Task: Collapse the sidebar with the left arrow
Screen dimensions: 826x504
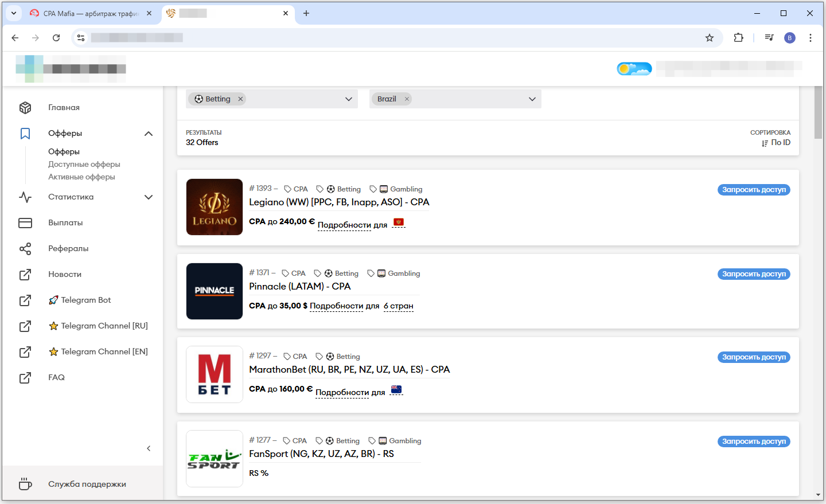Action: coord(149,448)
